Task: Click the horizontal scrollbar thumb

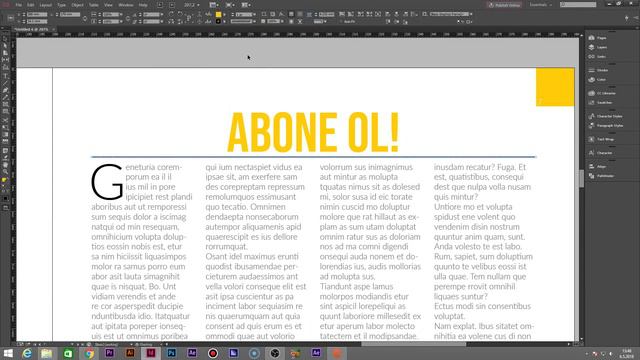Action: [x=413, y=344]
